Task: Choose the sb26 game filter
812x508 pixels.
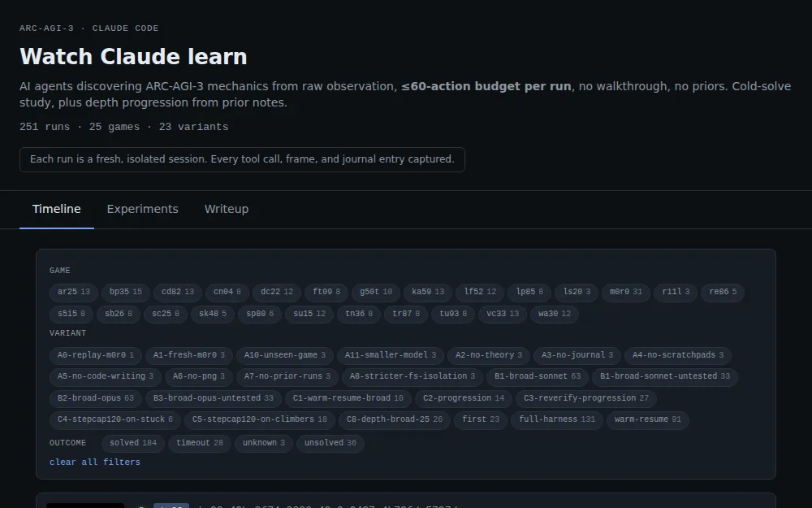Action: [118, 314]
